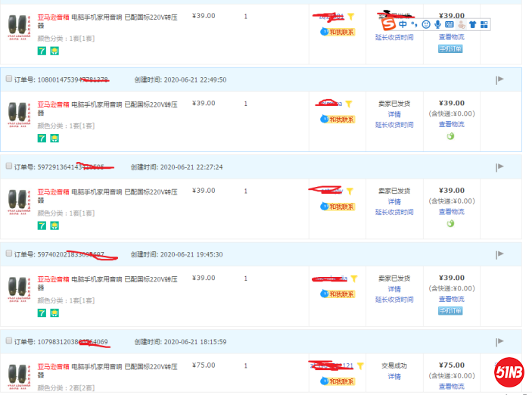Open the Sogou soft keyboard
This screenshot has height=395, width=532.
point(449,24)
